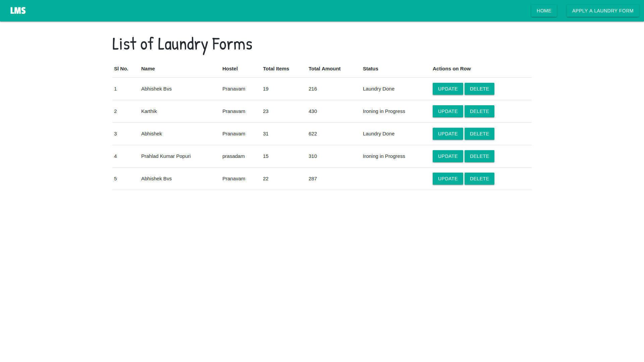The height and width of the screenshot is (362, 644).
Task: Delete row 5 form with amount 287
Action: [479, 179]
